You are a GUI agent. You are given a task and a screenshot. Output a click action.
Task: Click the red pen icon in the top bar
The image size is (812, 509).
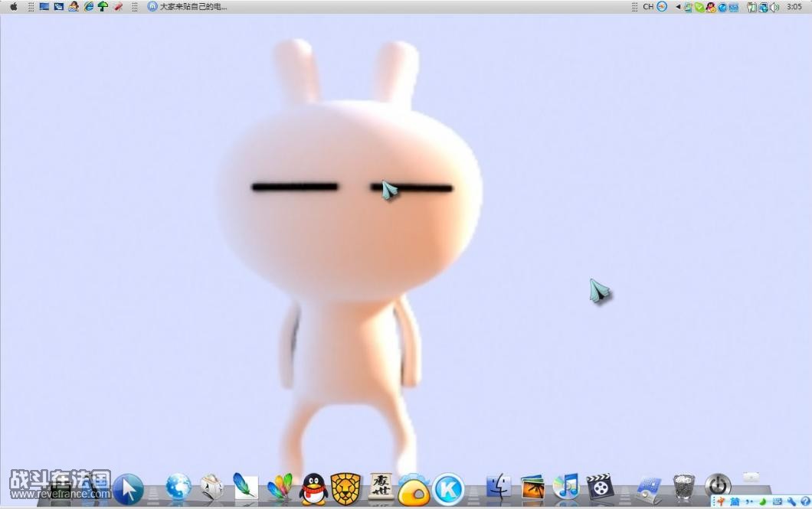(118, 7)
